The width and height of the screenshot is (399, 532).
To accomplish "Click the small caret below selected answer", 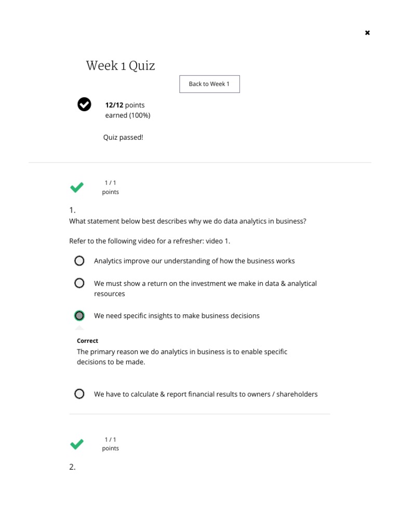I will tap(79, 328).
